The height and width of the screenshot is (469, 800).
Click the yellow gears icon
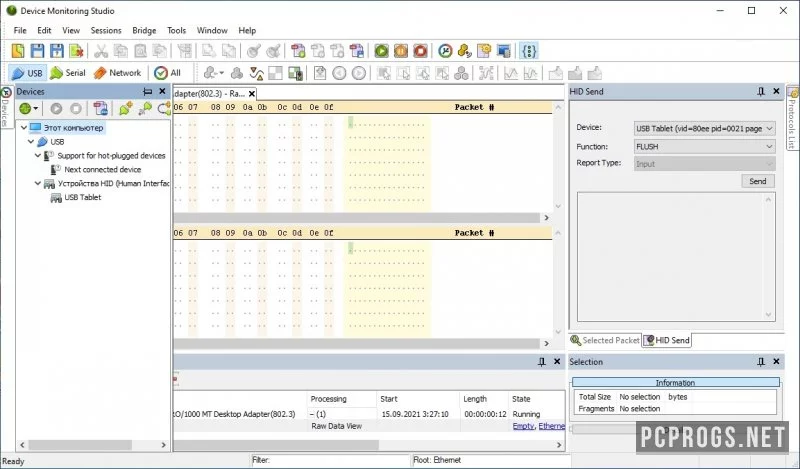pyautogui.click(x=464, y=51)
